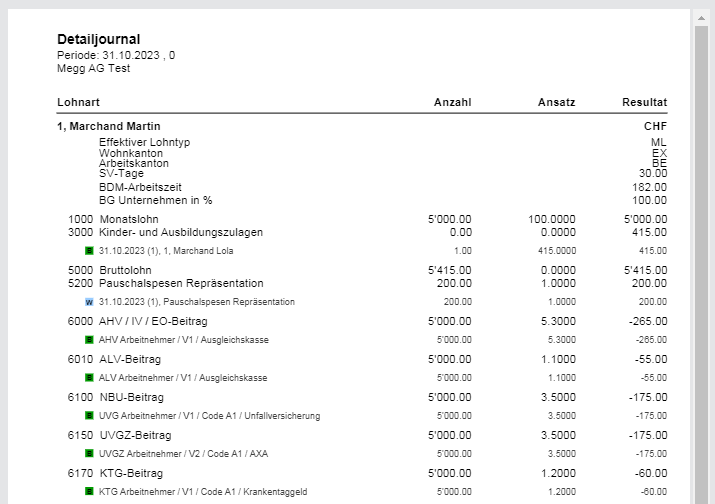The image size is (715, 504).
Task: Click the Detailjournal report title
Action: (98, 39)
